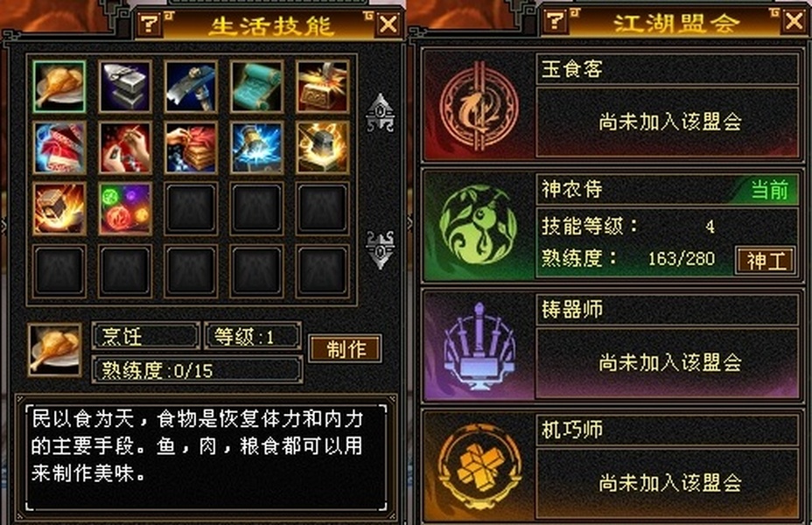The image size is (812, 525).
Task: Click the 神农侍 green gourd guild emblem
Action: [478, 225]
